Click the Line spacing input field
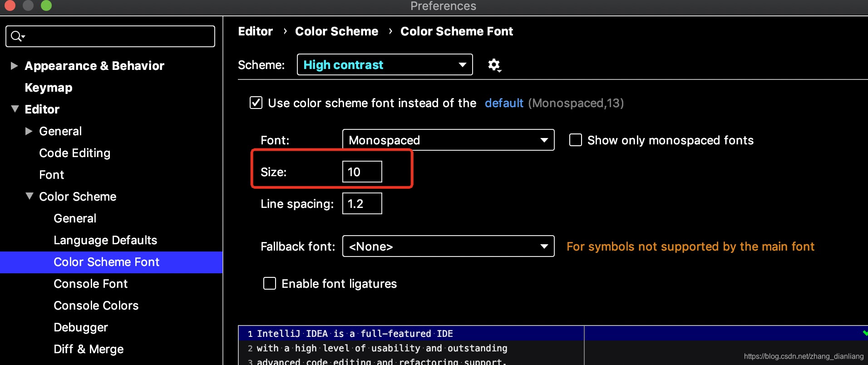This screenshot has width=868, height=365. (x=362, y=203)
